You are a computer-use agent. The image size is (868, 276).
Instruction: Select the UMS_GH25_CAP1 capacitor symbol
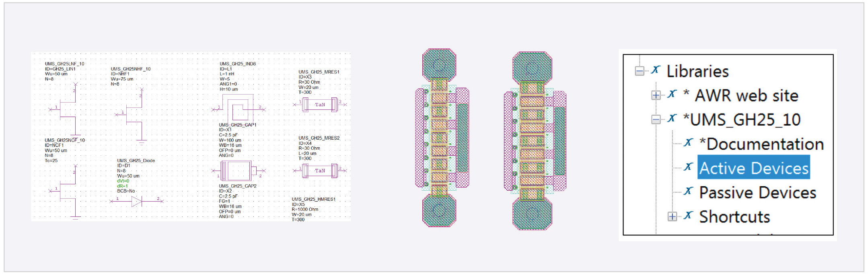click(239, 171)
